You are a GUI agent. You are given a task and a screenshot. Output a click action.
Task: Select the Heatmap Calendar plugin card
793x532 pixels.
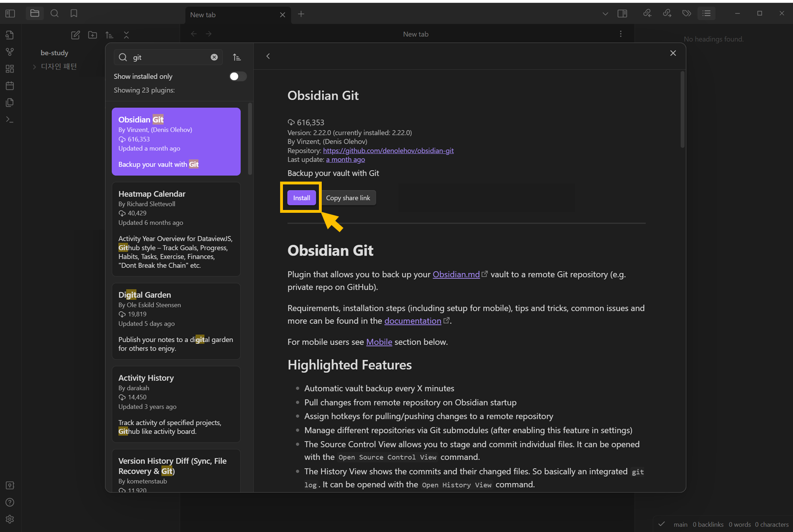click(x=176, y=229)
